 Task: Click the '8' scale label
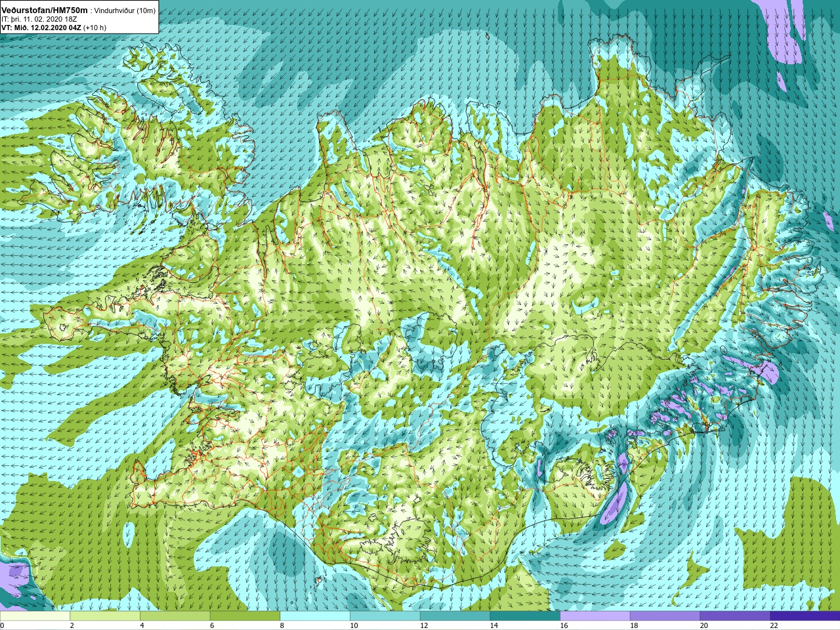coord(282,625)
